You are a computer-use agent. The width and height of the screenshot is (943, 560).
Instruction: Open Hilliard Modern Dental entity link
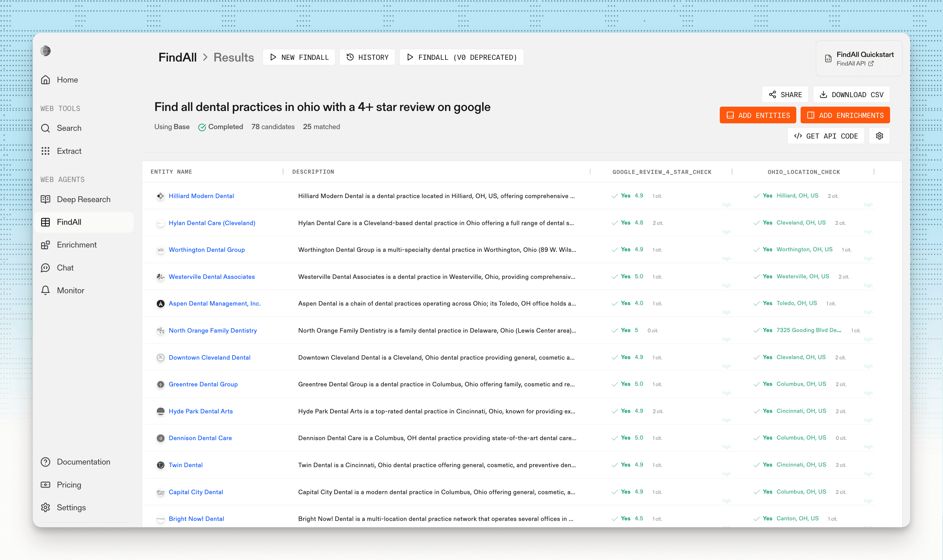(201, 196)
